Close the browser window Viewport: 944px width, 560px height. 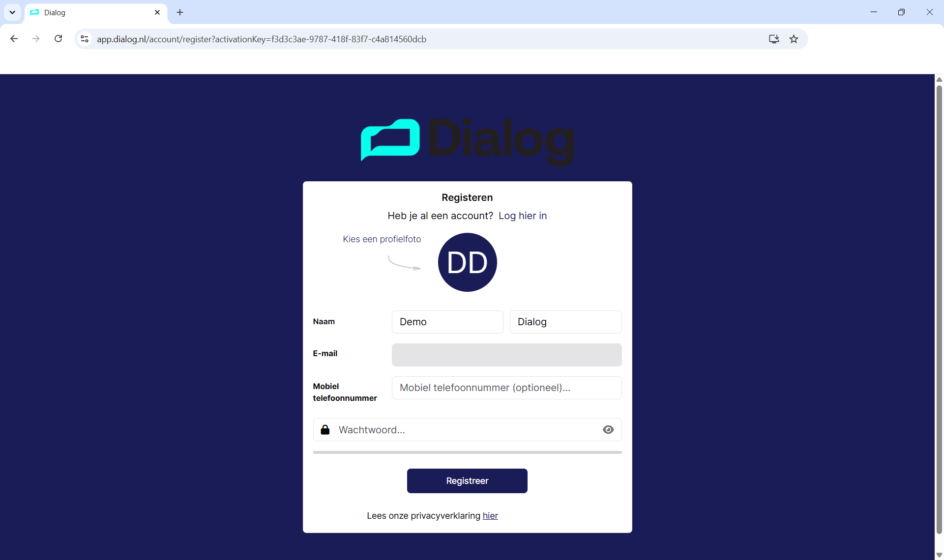point(929,12)
